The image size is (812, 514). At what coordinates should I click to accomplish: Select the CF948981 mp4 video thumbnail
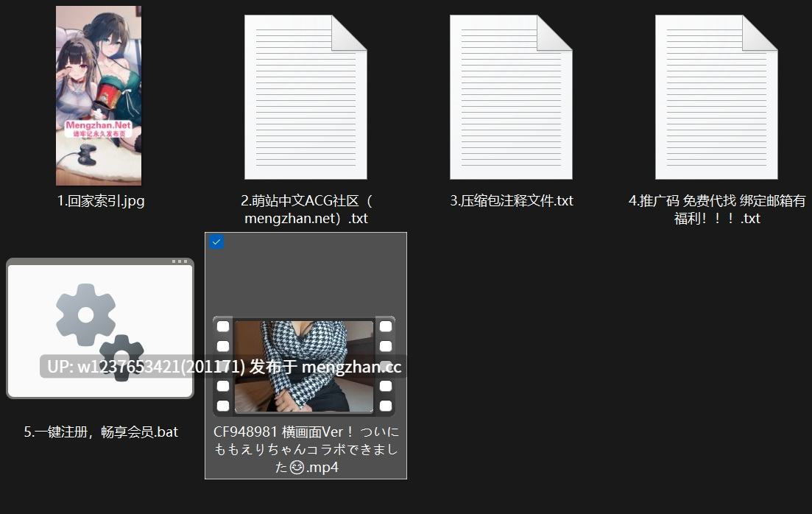(x=304, y=366)
